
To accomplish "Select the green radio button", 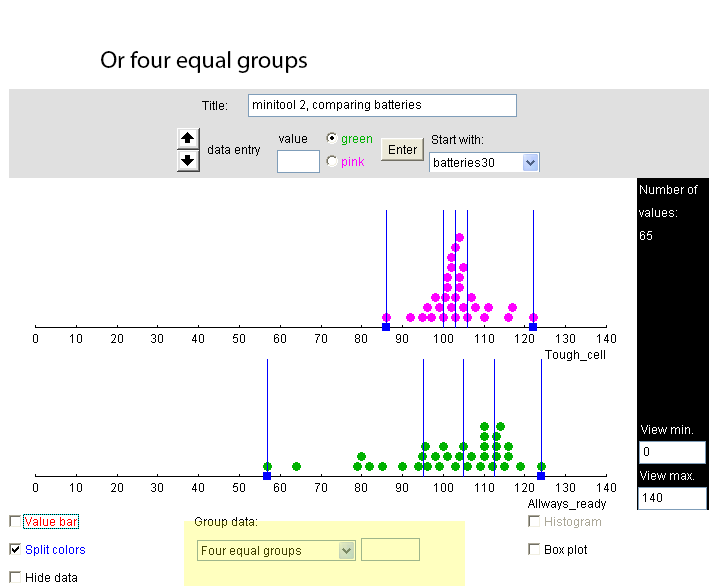I will tap(332, 138).
